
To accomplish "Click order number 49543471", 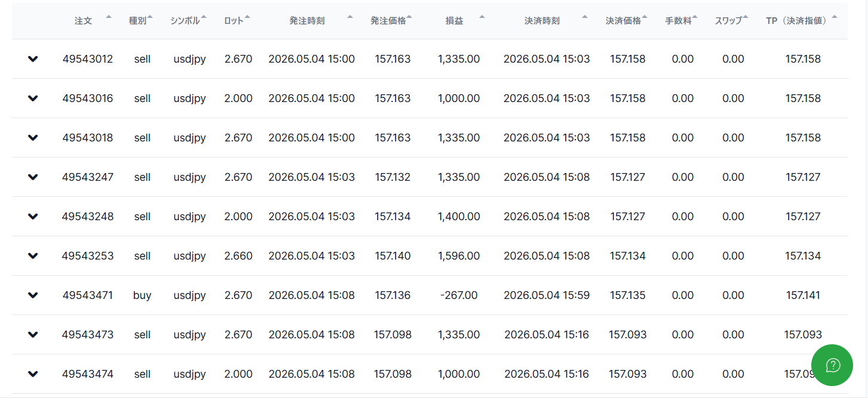I will point(88,295).
